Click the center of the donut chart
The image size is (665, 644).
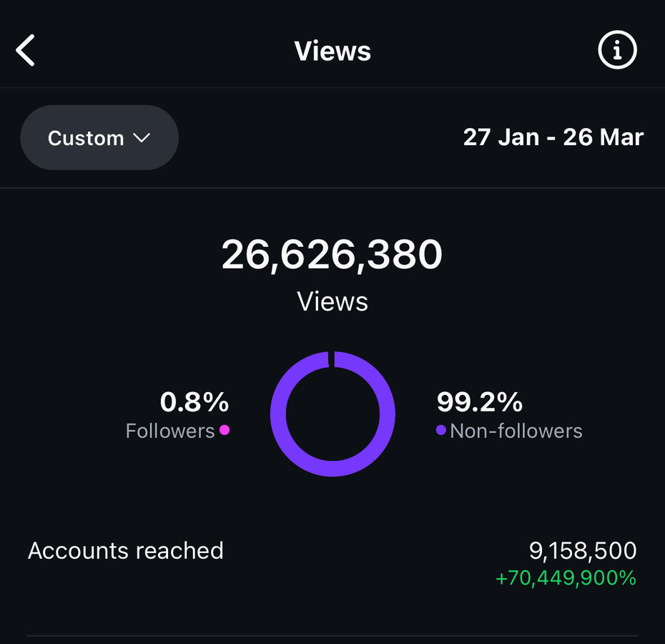point(332,414)
